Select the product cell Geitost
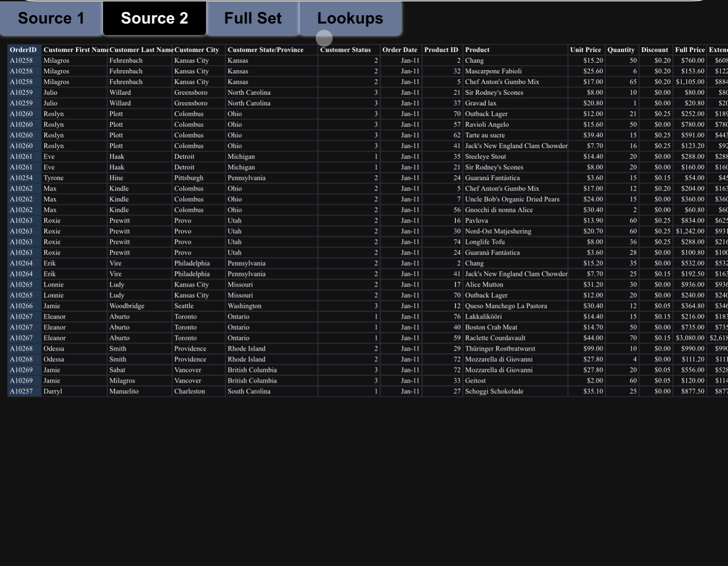This screenshot has height=566, width=728. pos(515,381)
